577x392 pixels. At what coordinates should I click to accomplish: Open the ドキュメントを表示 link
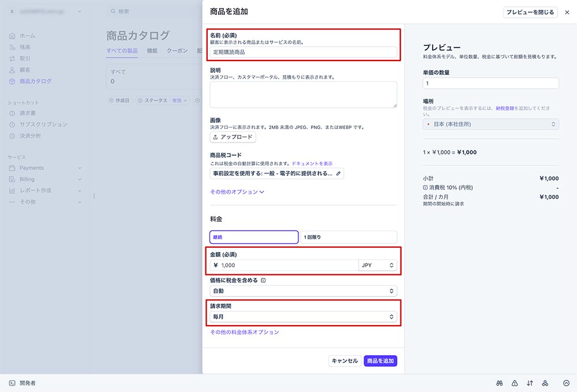click(x=312, y=164)
